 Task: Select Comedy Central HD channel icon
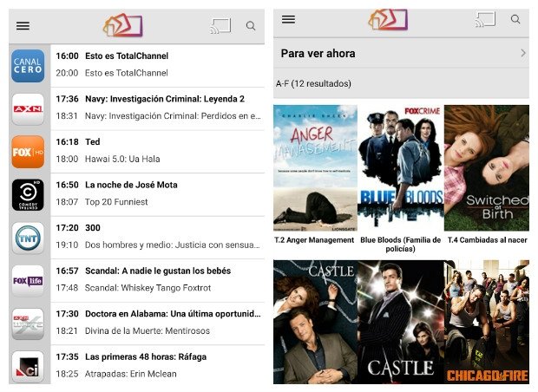coord(28,195)
